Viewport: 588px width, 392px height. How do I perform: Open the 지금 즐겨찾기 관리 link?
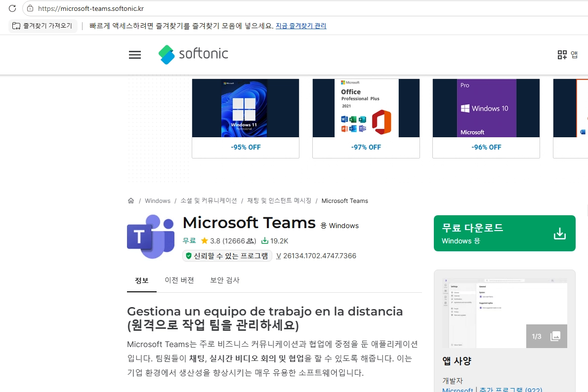(301, 26)
